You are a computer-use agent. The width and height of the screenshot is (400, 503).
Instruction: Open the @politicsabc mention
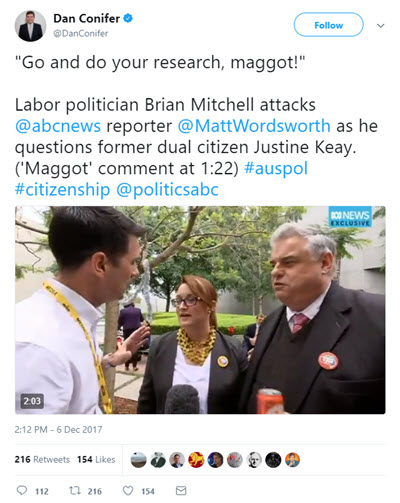(167, 189)
